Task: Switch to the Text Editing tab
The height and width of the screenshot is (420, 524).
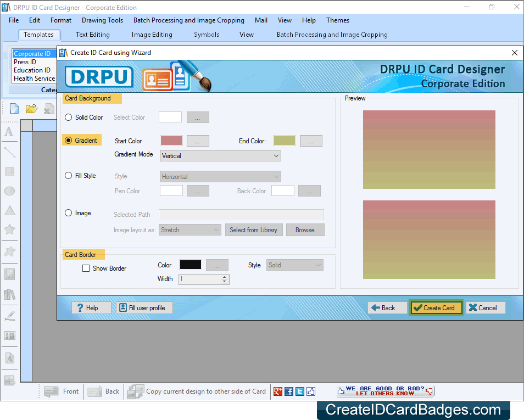Action: pyautogui.click(x=93, y=35)
